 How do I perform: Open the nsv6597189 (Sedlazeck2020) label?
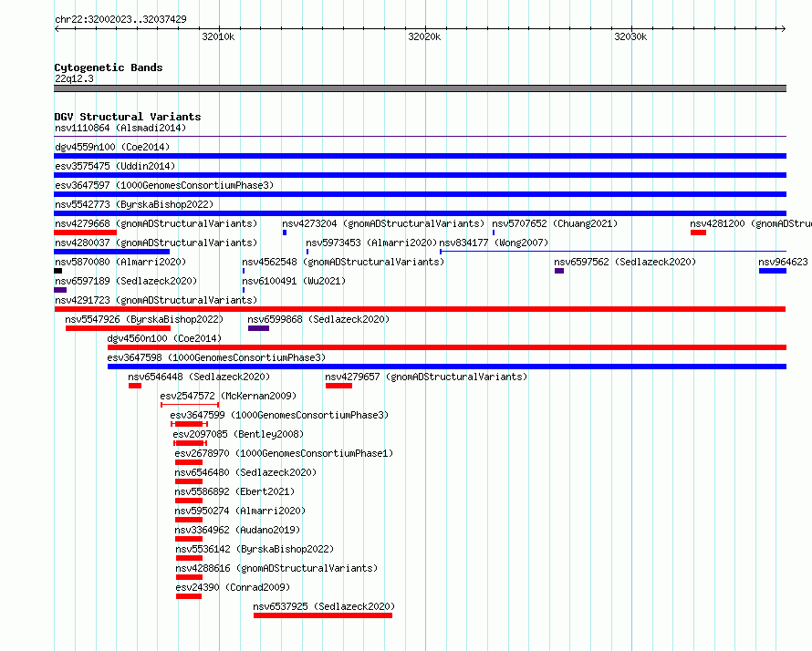pos(126,281)
